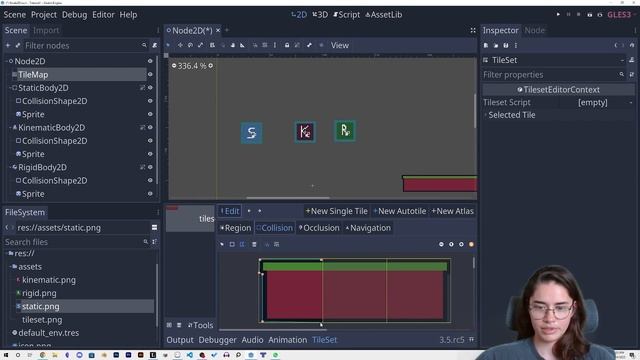Viewport: 640px width, 360px height.
Task: Create a new resource in Inspector
Action: (x=486, y=45)
